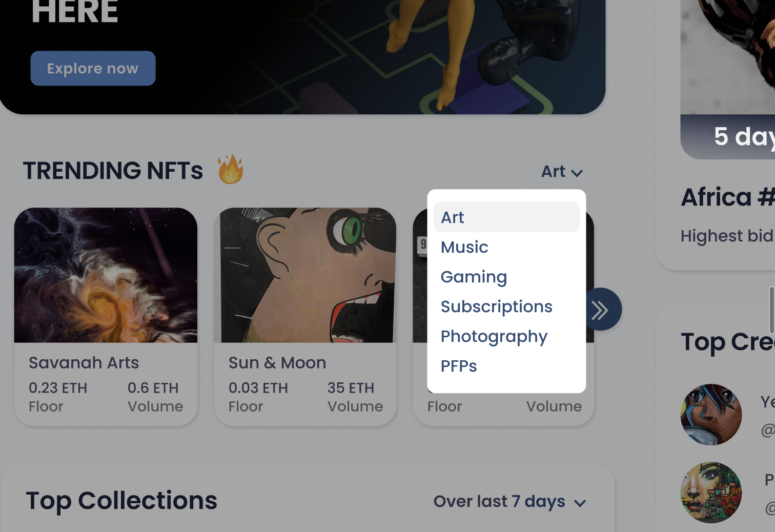
Task: Click the Explore now button
Action: 93,68
